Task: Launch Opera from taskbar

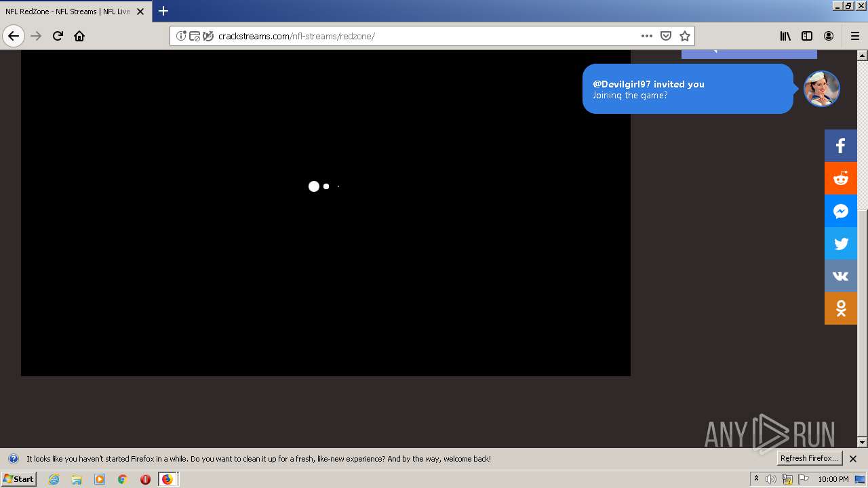Action: [x=145, y=479]
